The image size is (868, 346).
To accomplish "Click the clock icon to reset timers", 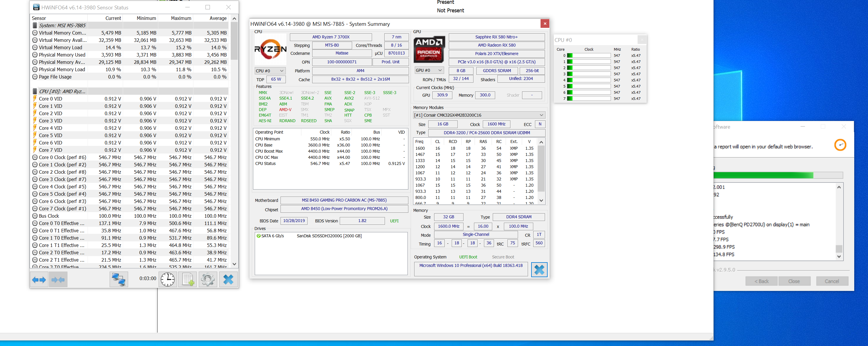I will (x=168, y=279).
